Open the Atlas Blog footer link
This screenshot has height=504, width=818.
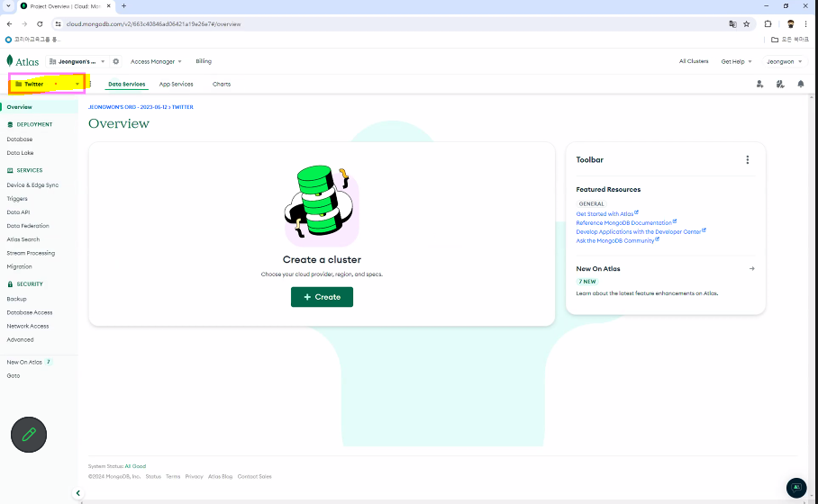[x=220, y=477]
